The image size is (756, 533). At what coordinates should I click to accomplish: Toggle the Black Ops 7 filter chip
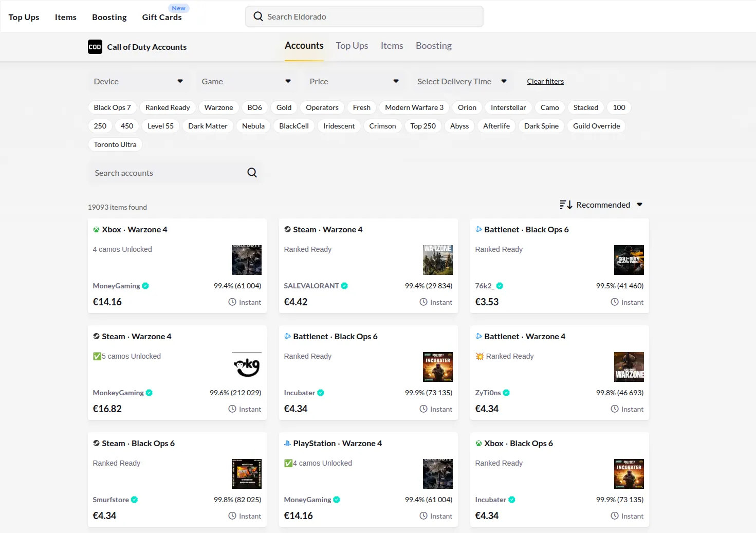[112, 107]
